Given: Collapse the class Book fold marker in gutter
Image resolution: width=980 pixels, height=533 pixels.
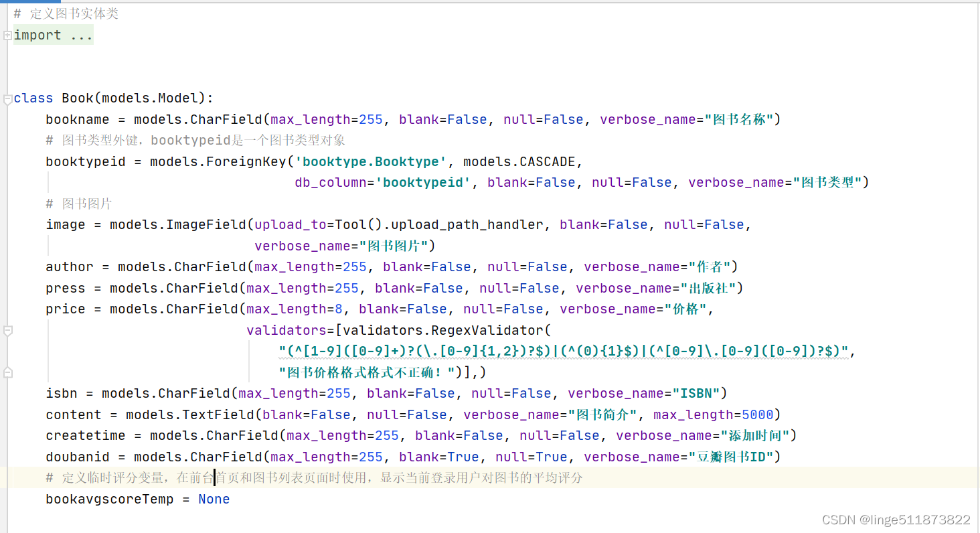Looking at the screenshot, I should click(x=7, y=99).
